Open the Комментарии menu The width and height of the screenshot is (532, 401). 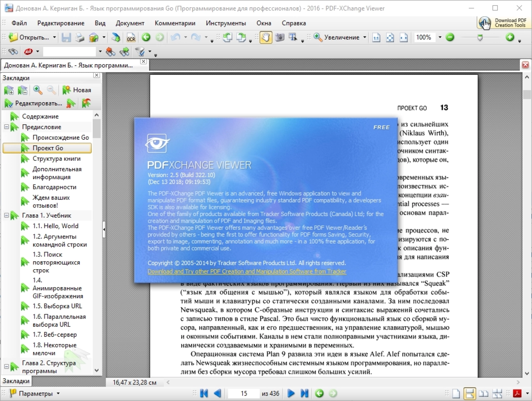pyautogui.click(x=175, y=23)
